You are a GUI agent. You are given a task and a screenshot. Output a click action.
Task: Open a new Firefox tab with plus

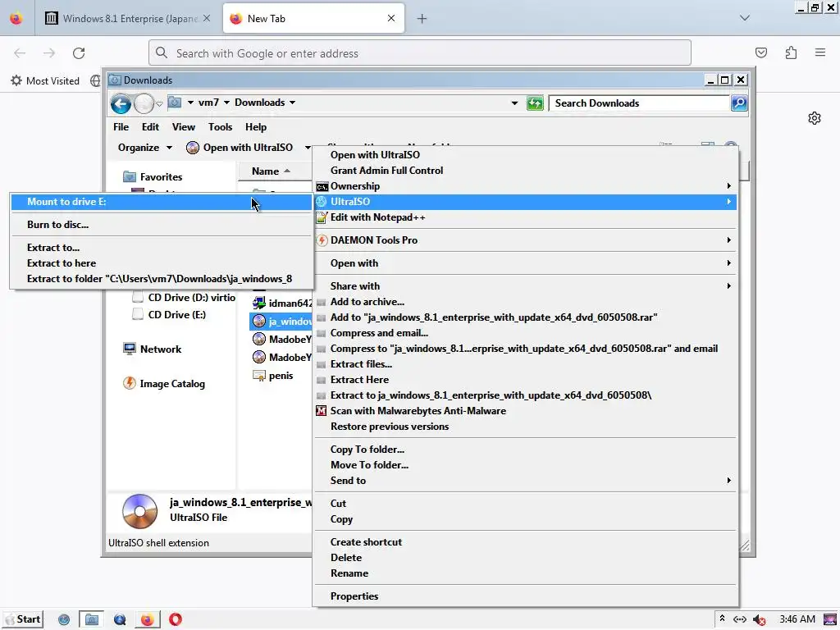pos(422,19)
